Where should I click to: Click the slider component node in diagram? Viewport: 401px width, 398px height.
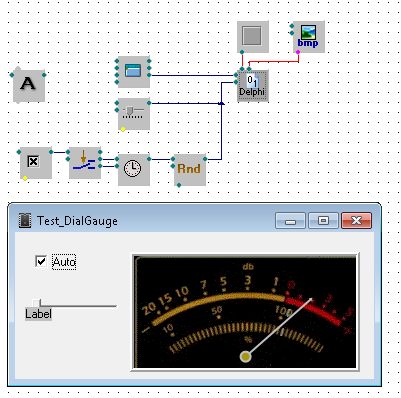click(x=134, y=114)
